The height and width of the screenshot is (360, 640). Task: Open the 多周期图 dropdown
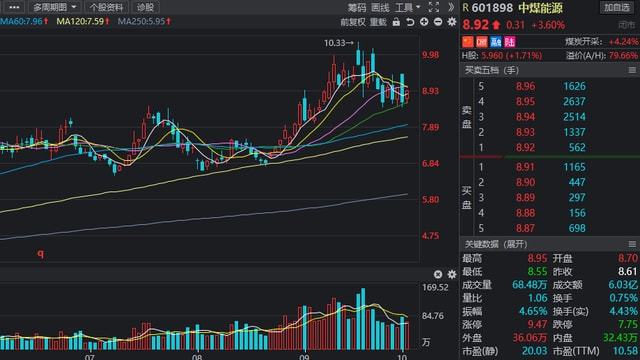click(x=55, y=7)
